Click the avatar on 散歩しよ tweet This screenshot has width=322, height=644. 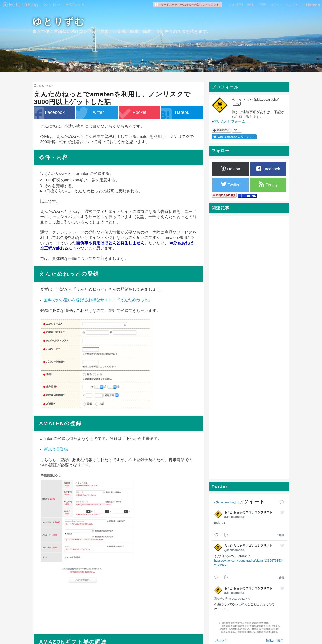pyautogui.click(x=218, y=514)
